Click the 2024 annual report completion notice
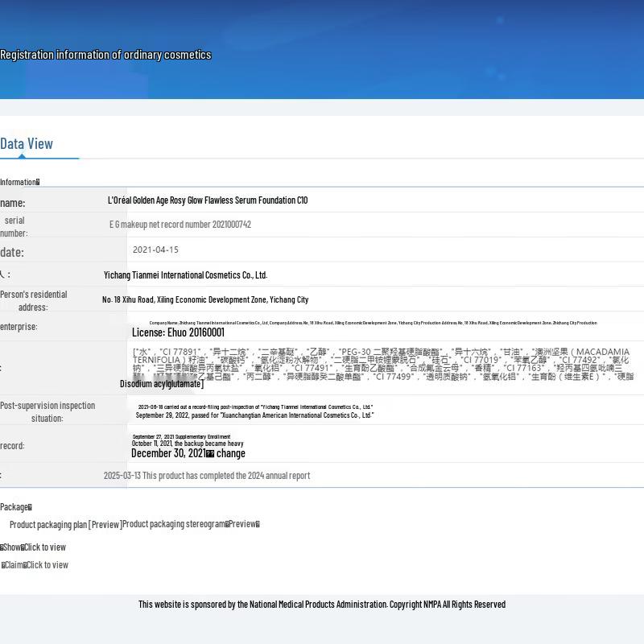 click(207, 476)
